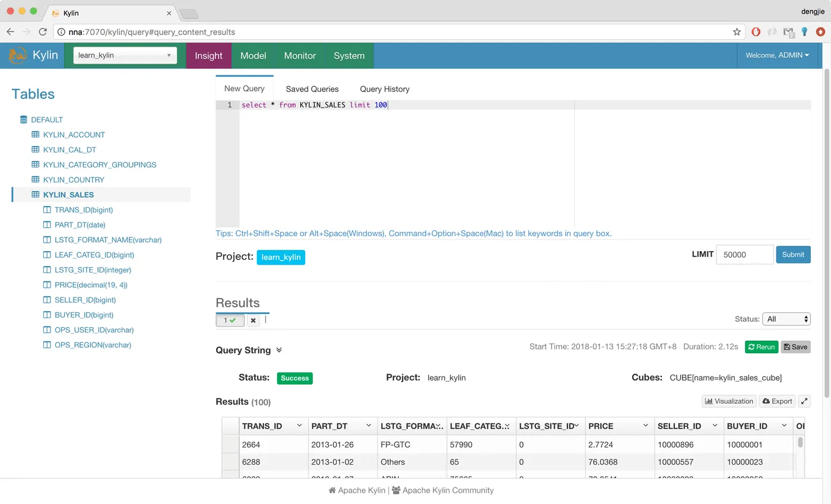Click the KYLIN_CATEGORY_GROUPINGS table icon
This screenshot has height=504, width=831.
pyautogui.click(x=36, y=164)
